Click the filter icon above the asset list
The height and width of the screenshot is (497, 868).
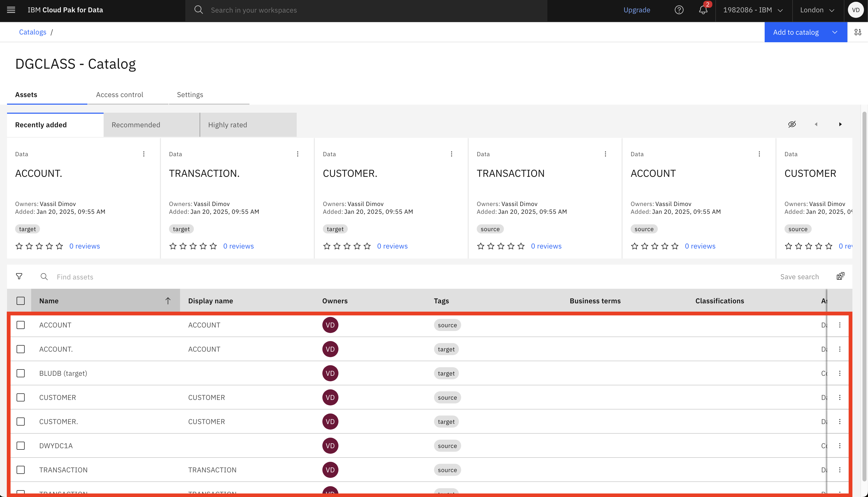pos(19,276)
